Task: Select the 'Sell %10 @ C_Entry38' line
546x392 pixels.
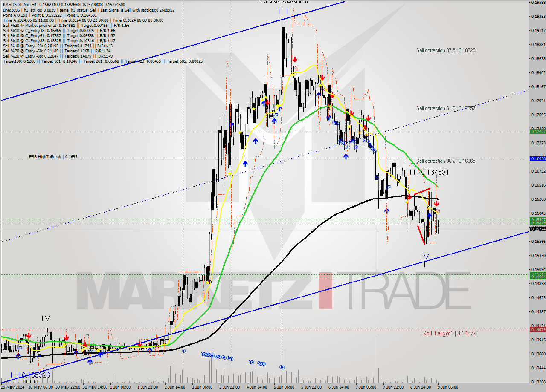Action: 59,30
